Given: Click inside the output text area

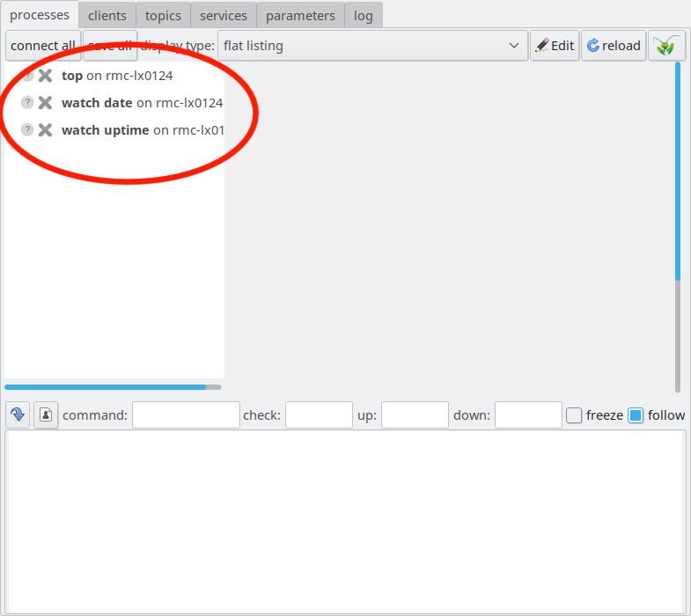Looking at the screenshot, I should pos(345,522).
